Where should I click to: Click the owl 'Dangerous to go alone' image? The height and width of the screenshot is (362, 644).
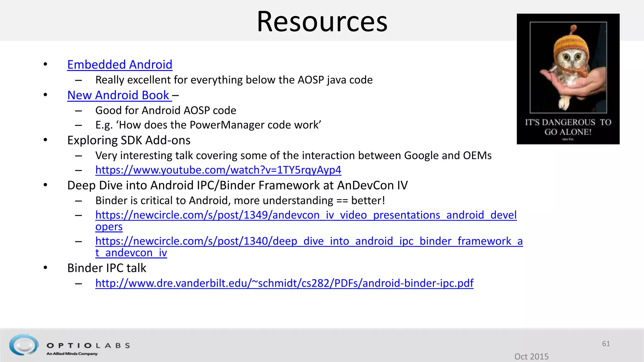click(x=568, y=79)
